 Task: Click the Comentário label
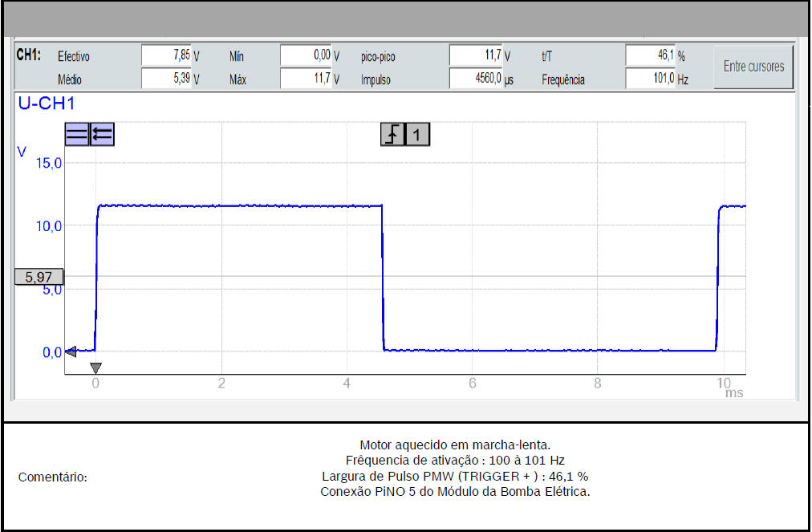[x=52, y=477]
